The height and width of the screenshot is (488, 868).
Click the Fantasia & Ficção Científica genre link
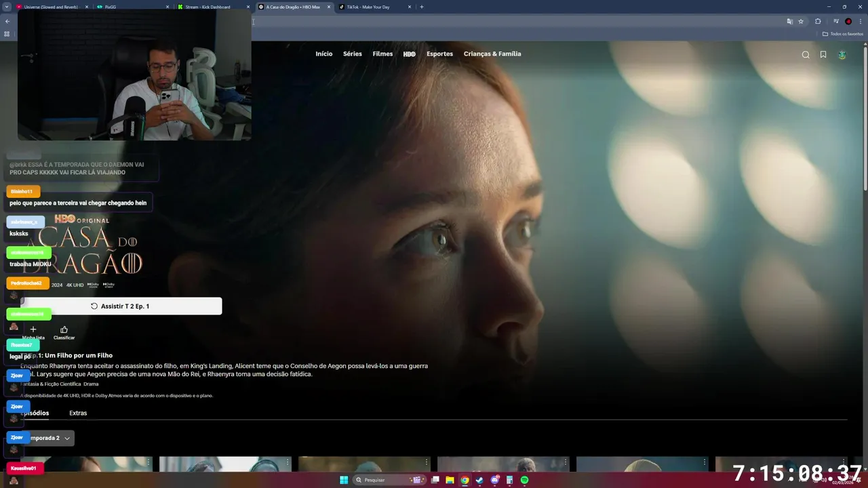coord(50,384)
